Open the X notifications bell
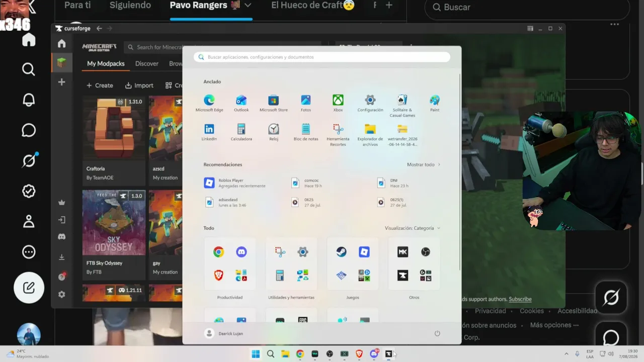Screen dimensions: 644x362 point(29,100)
